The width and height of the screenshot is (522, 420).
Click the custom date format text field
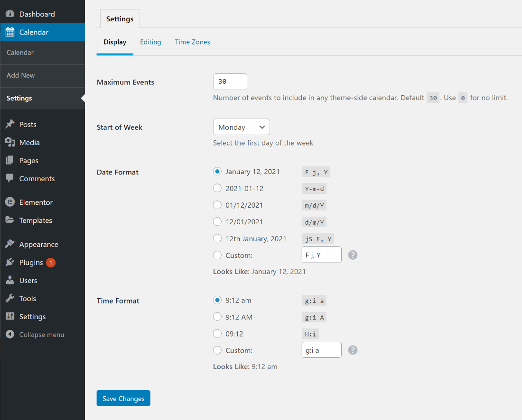point(321,255)
